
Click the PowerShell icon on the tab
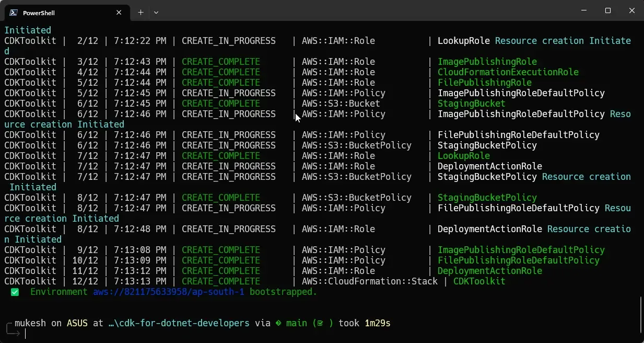[x=14, y=12]
